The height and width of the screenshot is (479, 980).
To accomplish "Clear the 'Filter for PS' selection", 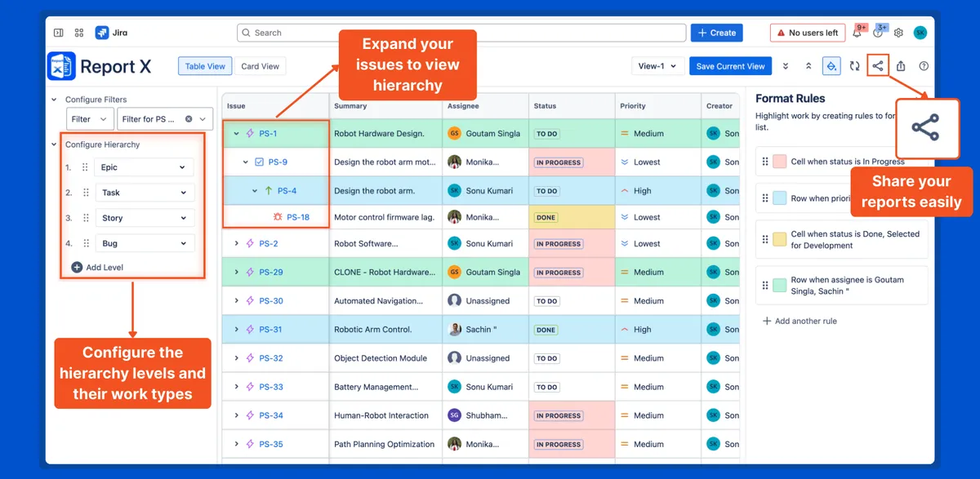I will [x=189, y=119].
